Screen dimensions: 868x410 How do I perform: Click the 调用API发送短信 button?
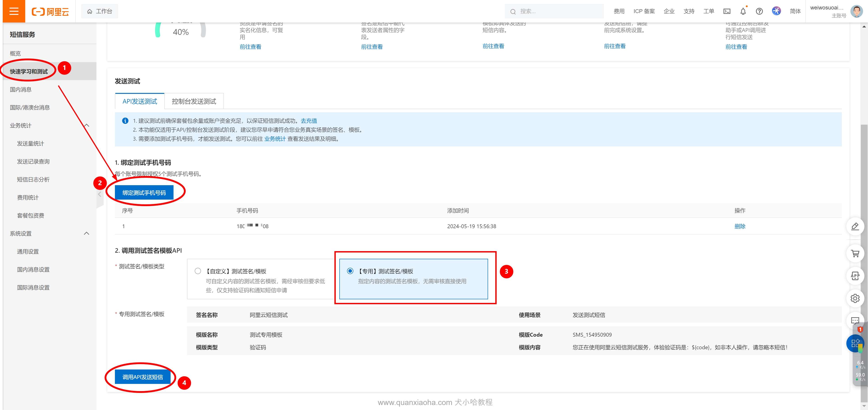coord(143,377)
